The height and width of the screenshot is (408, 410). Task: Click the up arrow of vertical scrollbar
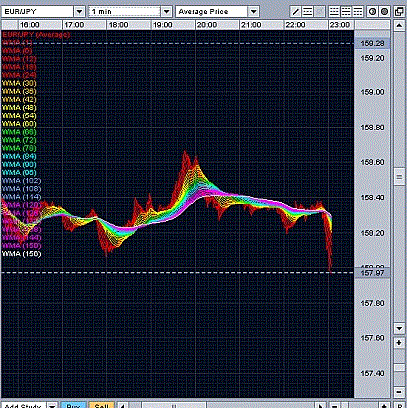399,26
